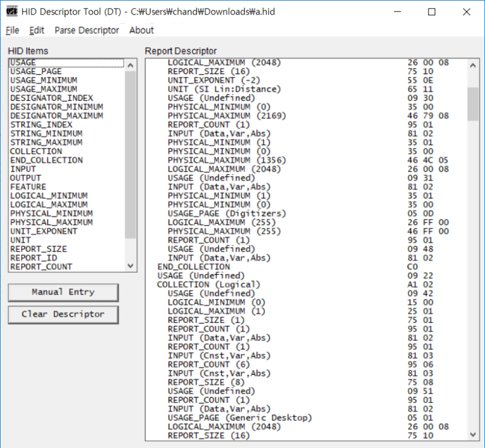The width and height of the screenshot is (485, 448).
Task: Click the up arrow on HID Items scrollbar
Action: (130, 64)
